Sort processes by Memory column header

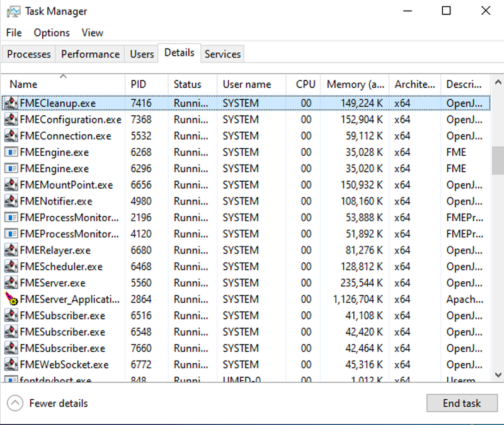355,84
